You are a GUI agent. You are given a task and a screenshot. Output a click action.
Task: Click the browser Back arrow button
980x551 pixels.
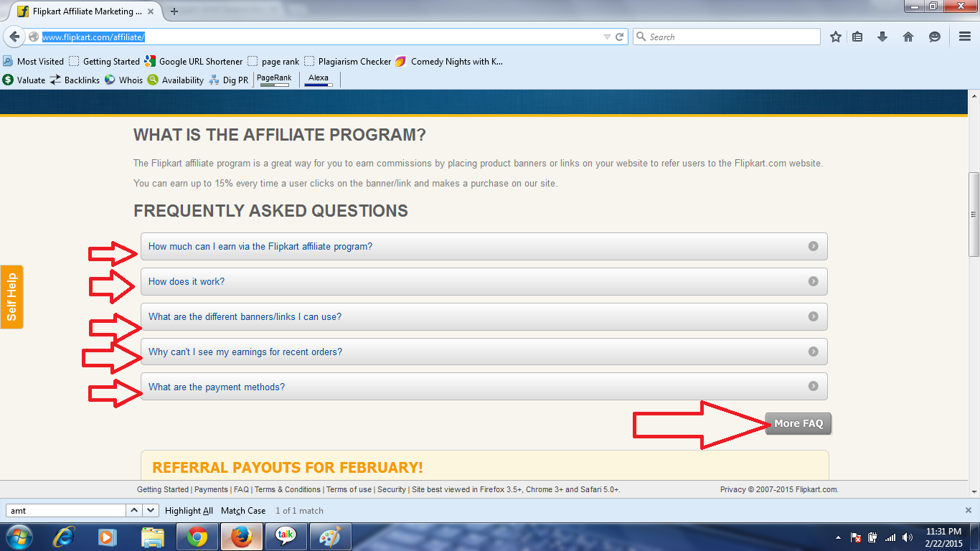click(14, 37)
